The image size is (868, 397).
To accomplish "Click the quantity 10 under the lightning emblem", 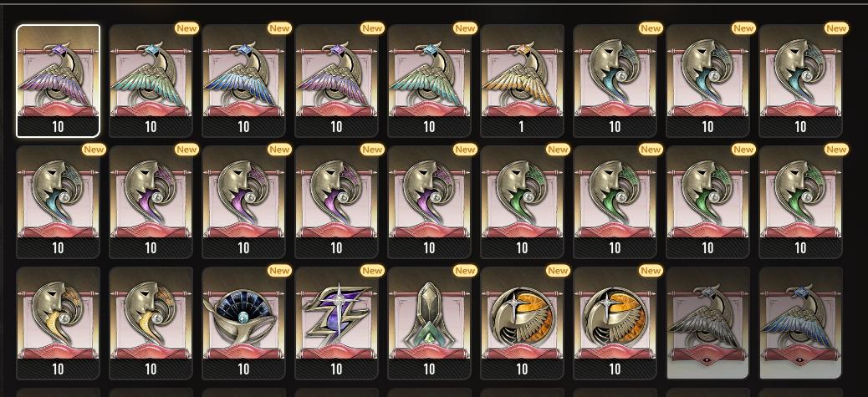I will click(x=336, y=369).
